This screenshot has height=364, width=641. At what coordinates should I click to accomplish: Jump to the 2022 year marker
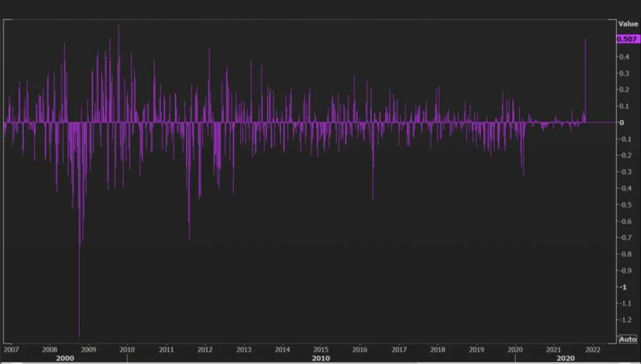click(x=593, y=350)
